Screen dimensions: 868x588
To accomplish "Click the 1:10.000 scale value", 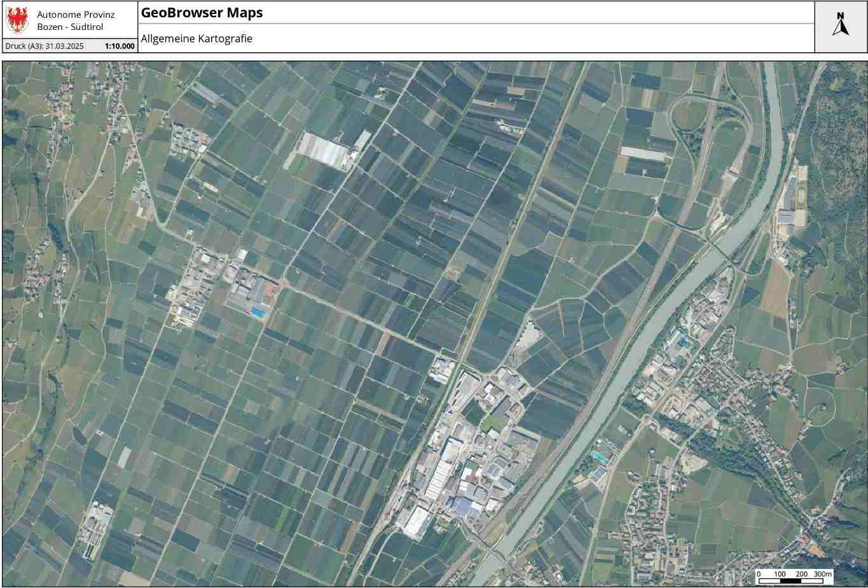I will click(x=120, y=46).
